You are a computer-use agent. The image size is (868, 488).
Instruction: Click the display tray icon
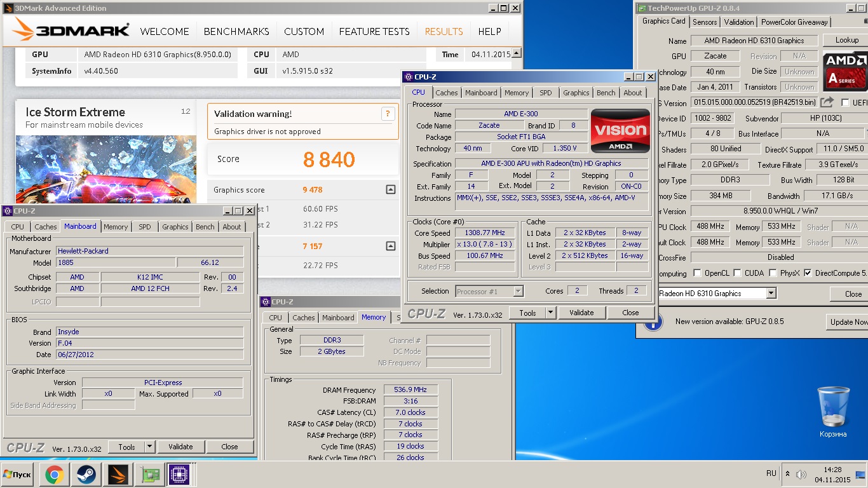click(860, 474)
